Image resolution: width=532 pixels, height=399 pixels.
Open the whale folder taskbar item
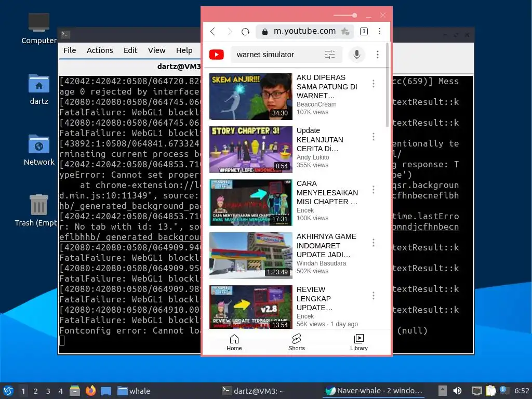click(134, 391)
